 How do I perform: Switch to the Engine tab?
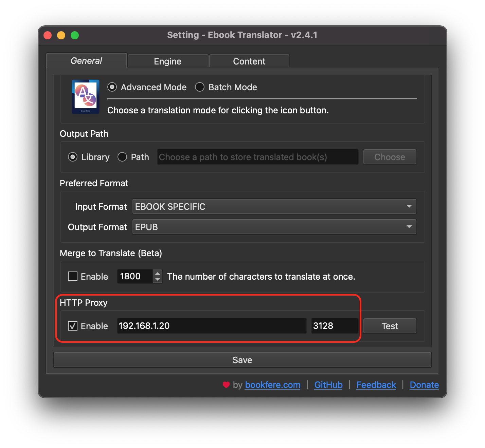(167, 61)
